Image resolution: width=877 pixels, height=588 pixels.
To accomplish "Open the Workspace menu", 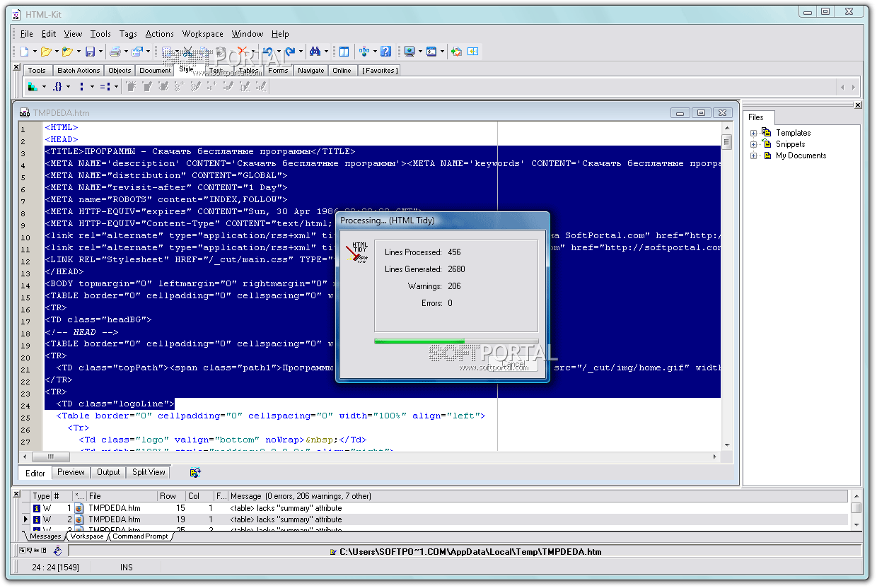I will 203,33.
